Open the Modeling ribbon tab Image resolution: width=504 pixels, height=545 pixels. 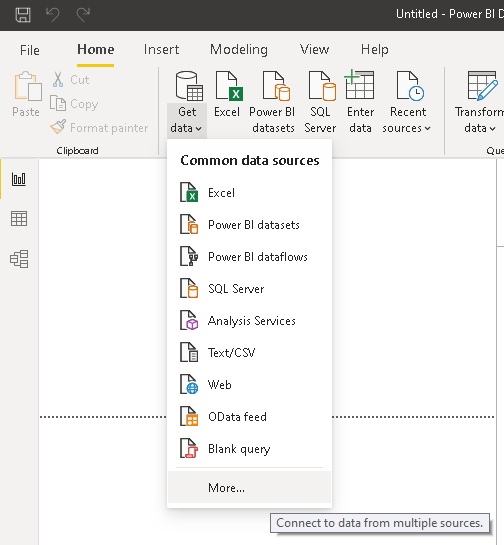239,49
